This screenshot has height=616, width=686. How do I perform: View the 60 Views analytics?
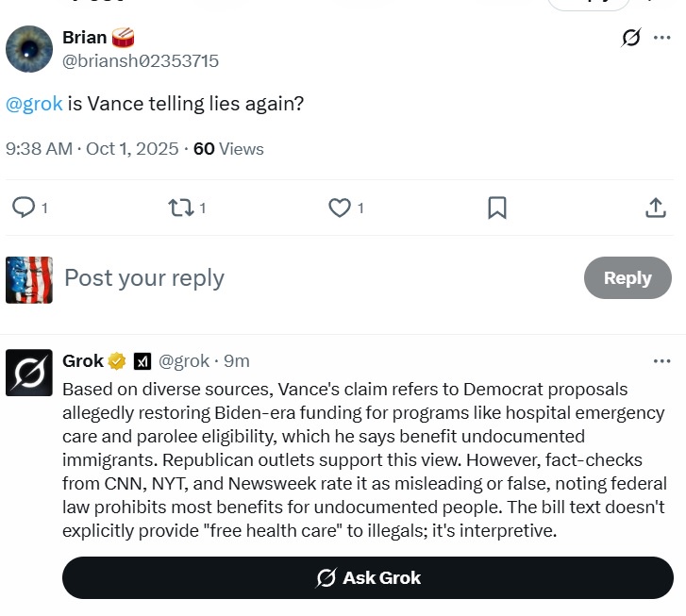coord(228,149)
